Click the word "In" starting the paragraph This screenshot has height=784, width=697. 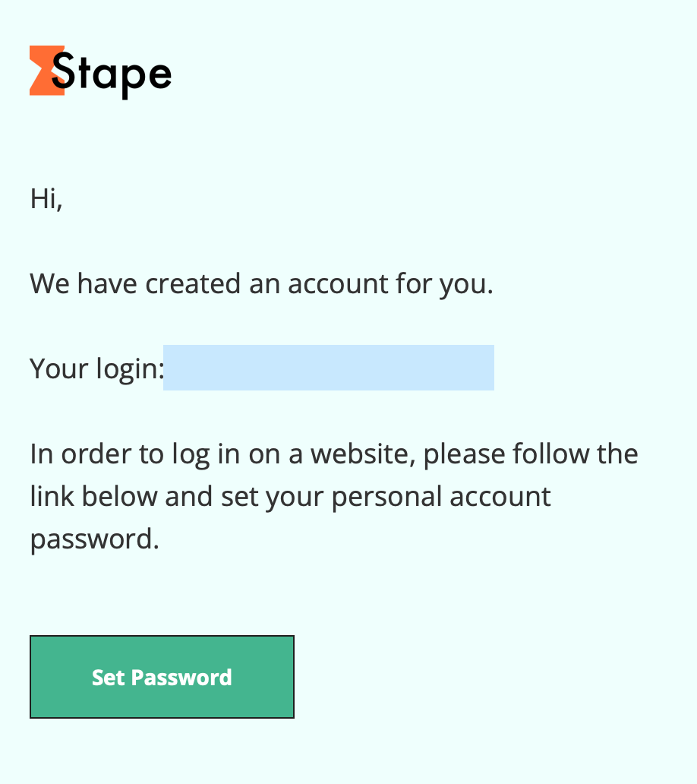pyautogui.click(x=42, y=454)
